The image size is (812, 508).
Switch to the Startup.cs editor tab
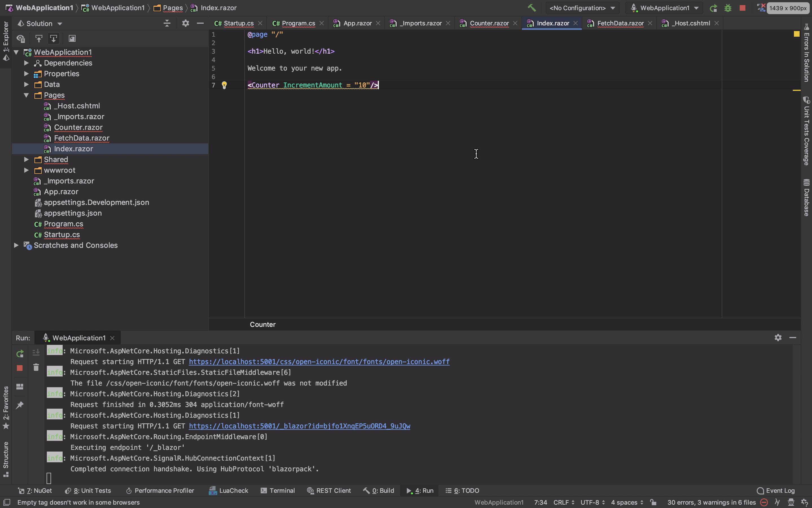(x=238, y=23)
